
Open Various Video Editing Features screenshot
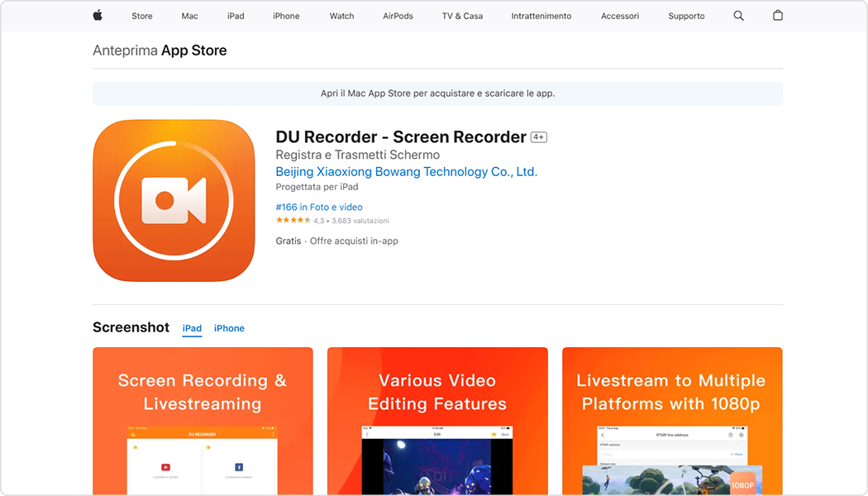coord(437,421)
